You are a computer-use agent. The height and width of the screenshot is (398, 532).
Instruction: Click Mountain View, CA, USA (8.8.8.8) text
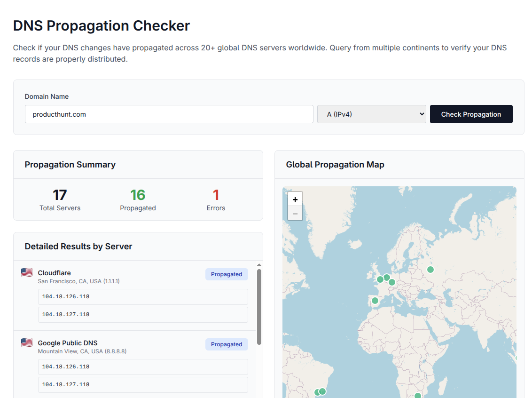point(82,351)
